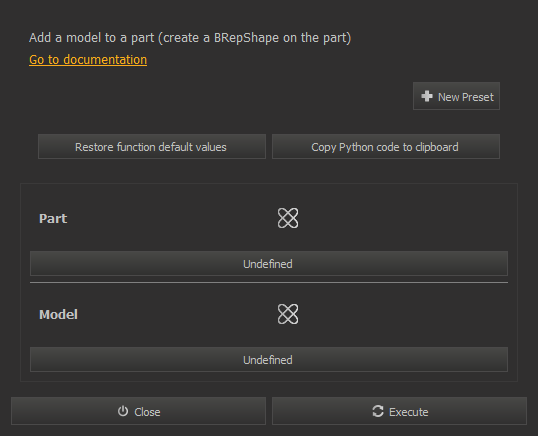The width and height of the screenshot is (538, 436).
Task: Open the Go to documentation link
Action: 88,60
